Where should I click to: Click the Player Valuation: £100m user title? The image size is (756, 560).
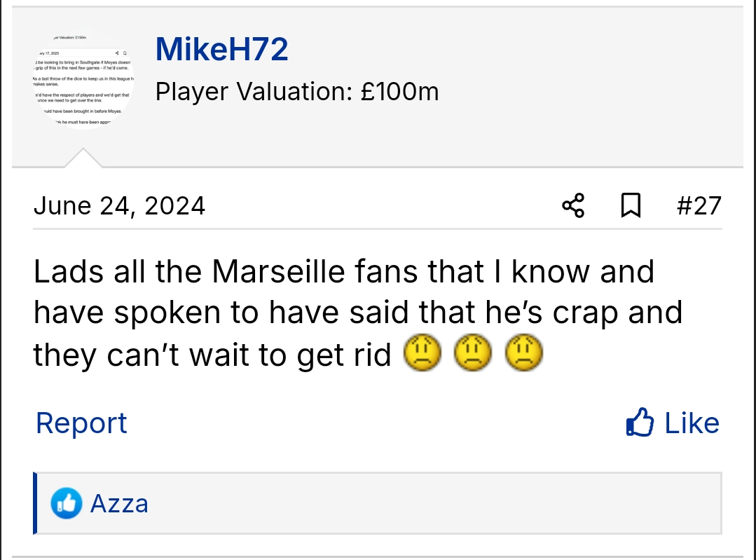pos(297,92)
